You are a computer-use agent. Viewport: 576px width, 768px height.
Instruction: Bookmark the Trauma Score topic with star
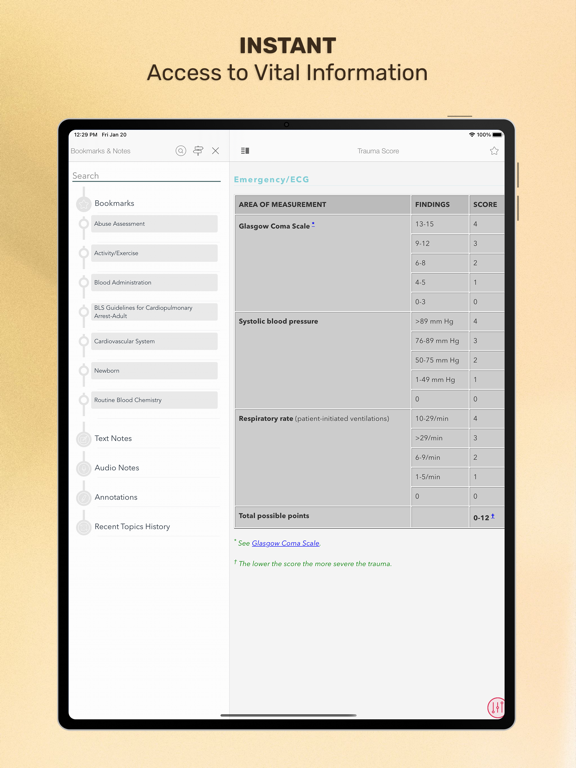point(494,151)
